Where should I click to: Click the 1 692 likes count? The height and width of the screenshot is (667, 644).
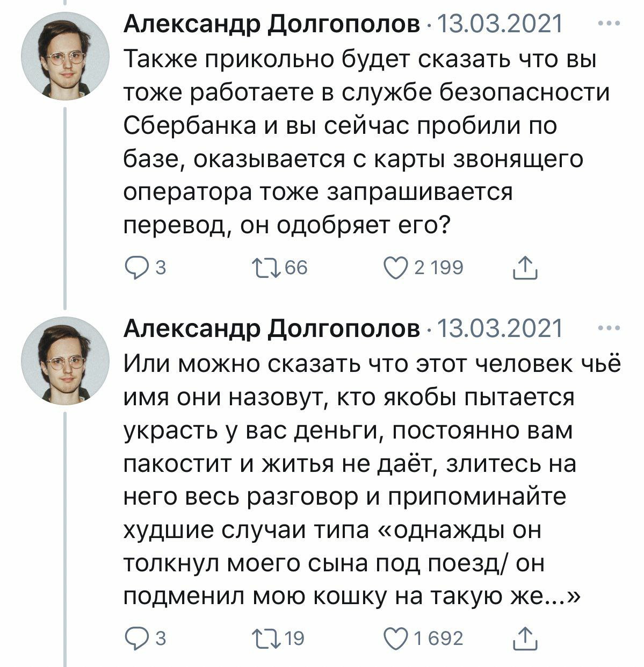(x=438, y=638)
